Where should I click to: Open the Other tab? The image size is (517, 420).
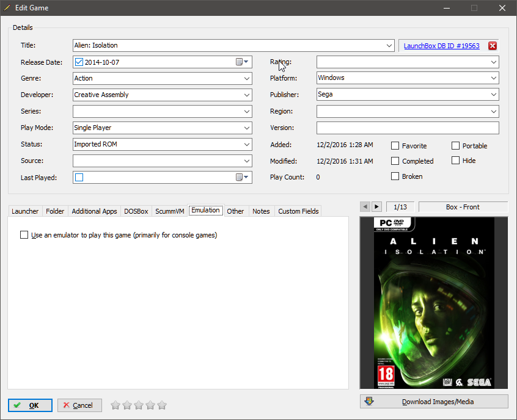click(x=235, y=211)
